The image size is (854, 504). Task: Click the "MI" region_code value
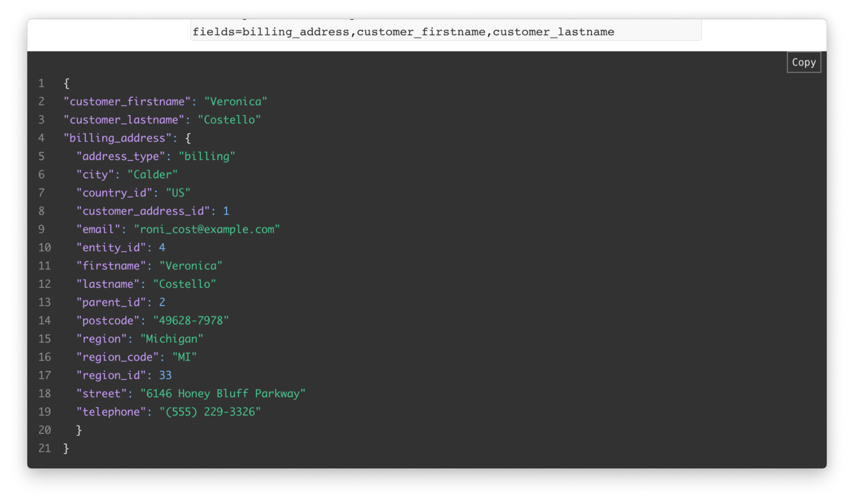coord(184,358)
